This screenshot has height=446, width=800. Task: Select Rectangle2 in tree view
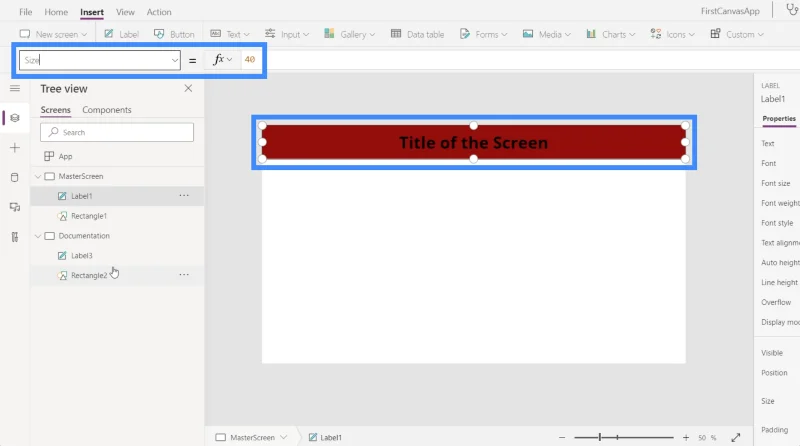click(x=89, y=276)
